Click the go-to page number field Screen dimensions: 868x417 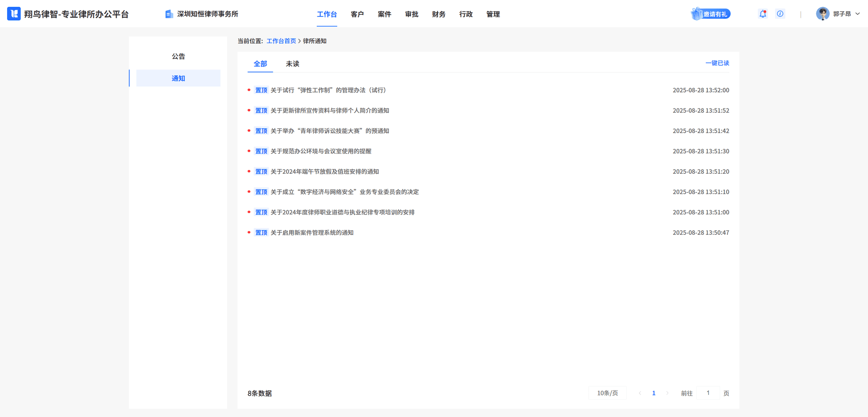pos(708,393)
